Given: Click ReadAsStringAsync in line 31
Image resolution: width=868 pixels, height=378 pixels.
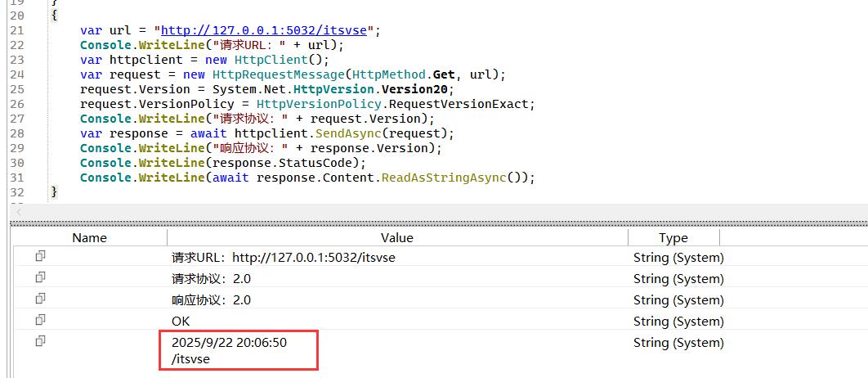Looking at the screenshot, I should pyautogui.click(x=444, y=178).
